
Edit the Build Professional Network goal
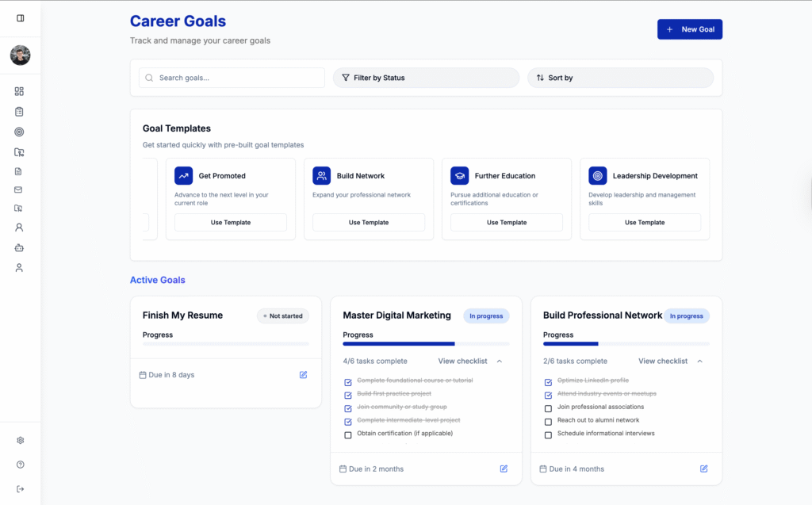pyautogui.click(x=703, y=469)
